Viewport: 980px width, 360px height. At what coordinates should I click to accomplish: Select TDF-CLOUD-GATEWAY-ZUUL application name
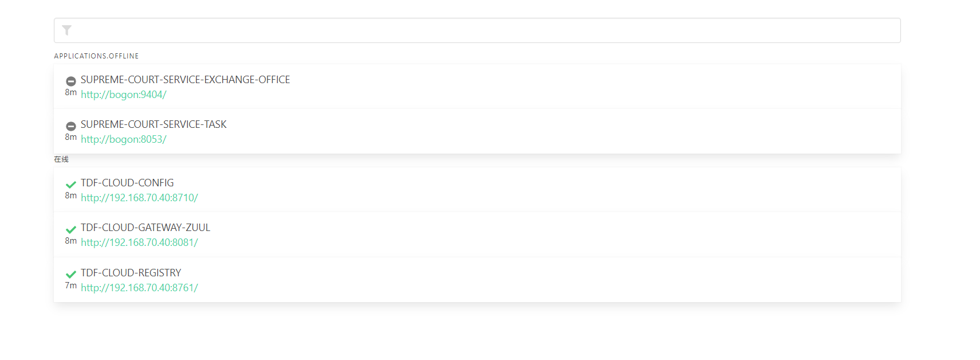click(145, 228)
